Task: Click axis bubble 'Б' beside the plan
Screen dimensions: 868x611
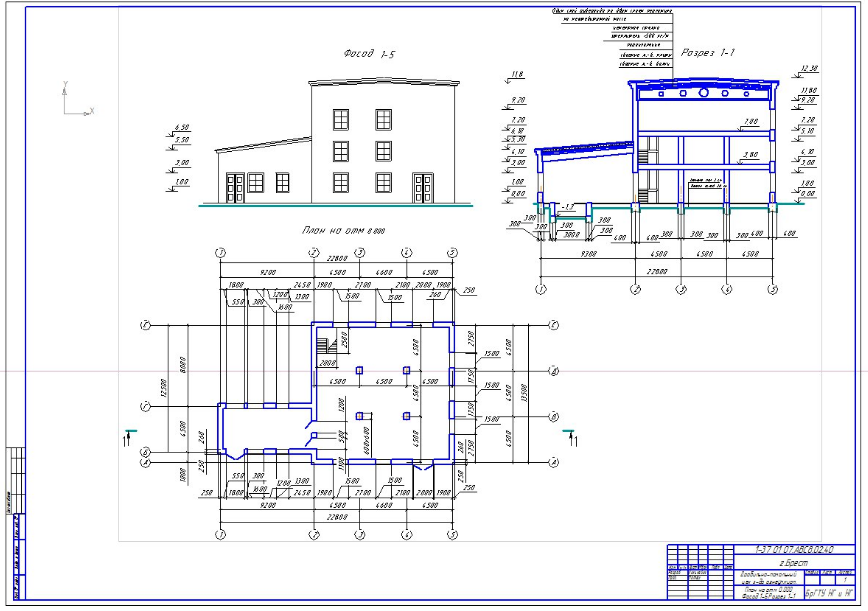Action: [x=146, y=452]
